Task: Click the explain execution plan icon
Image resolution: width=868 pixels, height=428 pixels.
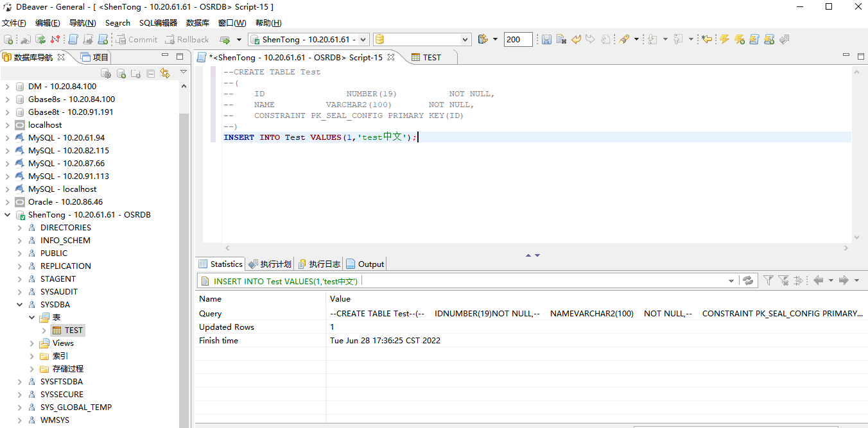Action: [783, 39]
